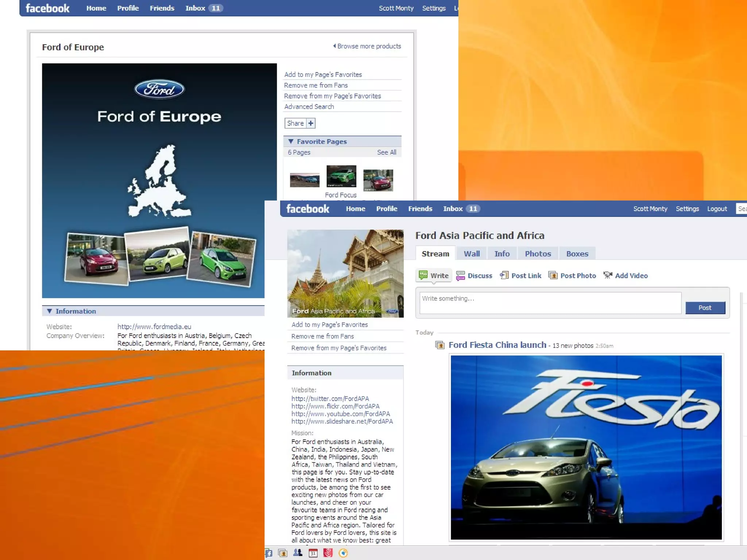Click the Post Photo icon
This screenshot has height=560, width=747.
coord(553,275)
